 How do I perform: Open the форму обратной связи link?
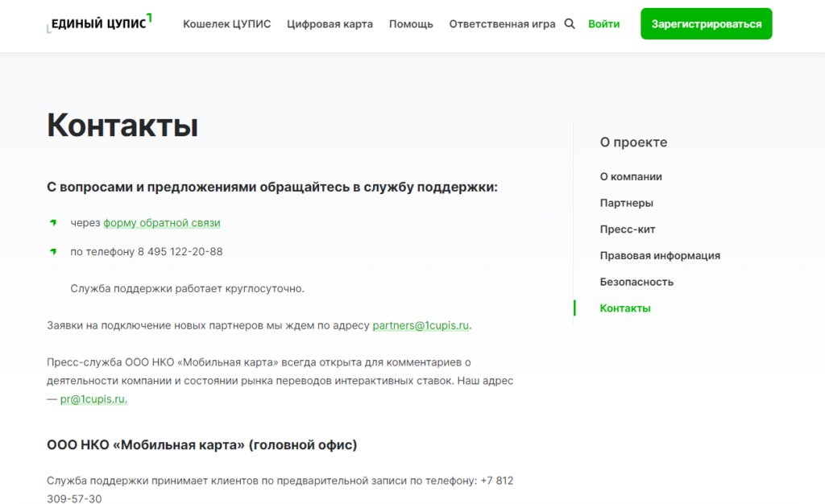pos(161,223)
